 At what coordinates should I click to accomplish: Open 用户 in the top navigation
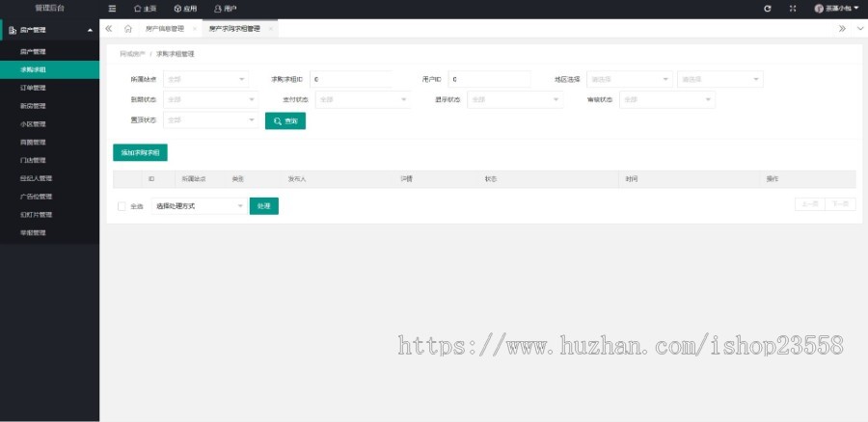coord(226,9)
